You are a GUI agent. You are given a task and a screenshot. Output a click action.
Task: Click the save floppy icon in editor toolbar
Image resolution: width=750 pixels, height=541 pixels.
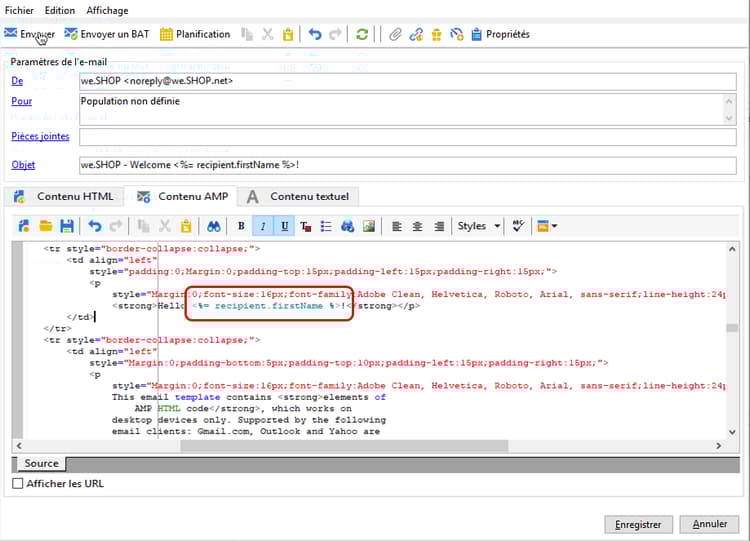click(67, 226)
